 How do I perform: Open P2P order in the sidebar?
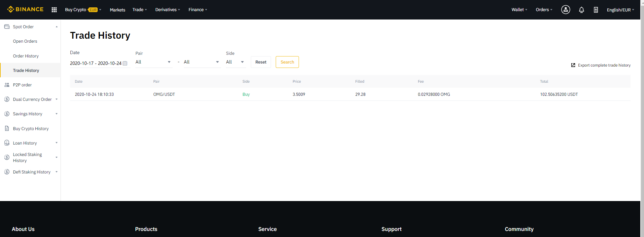(x=22, y=85)
